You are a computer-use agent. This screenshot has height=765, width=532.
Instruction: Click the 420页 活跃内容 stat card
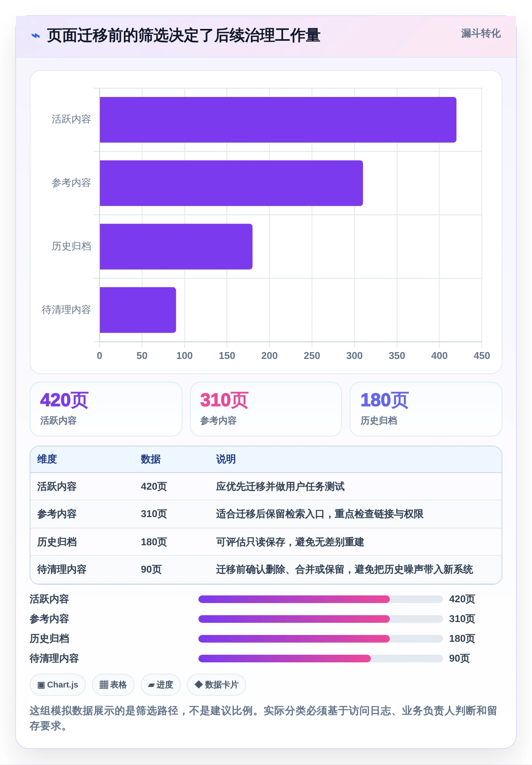pos(106,409)
